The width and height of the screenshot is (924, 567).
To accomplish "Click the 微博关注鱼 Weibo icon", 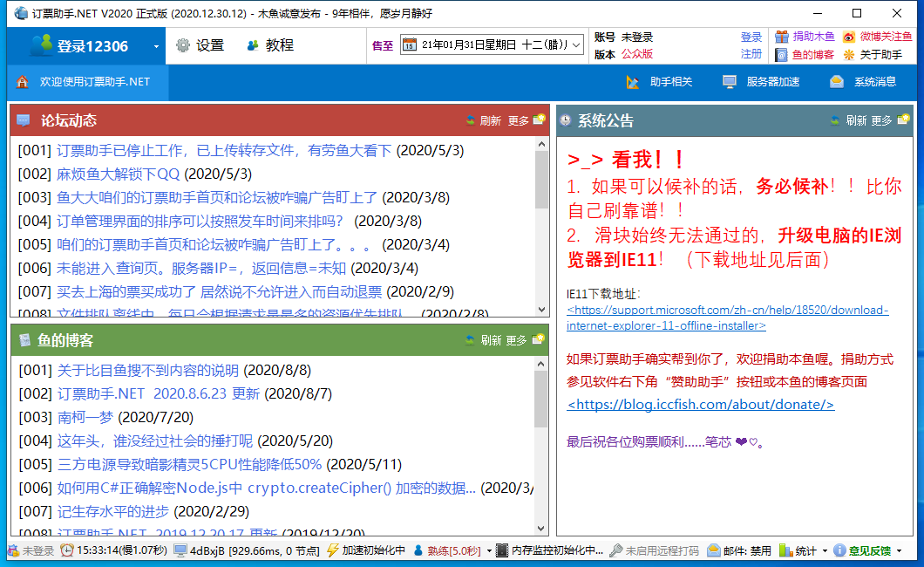I will pyautogui.click(x=848, y=38).
